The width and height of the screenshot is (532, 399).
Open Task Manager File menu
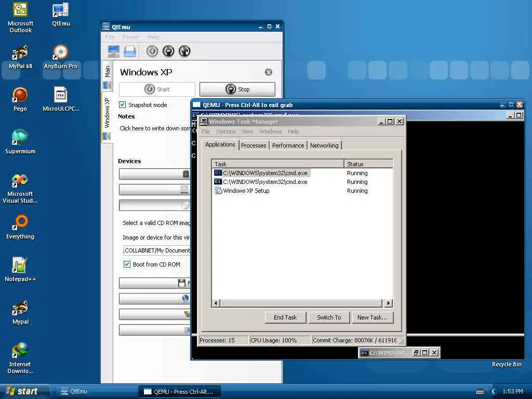(x=206, y=131)
